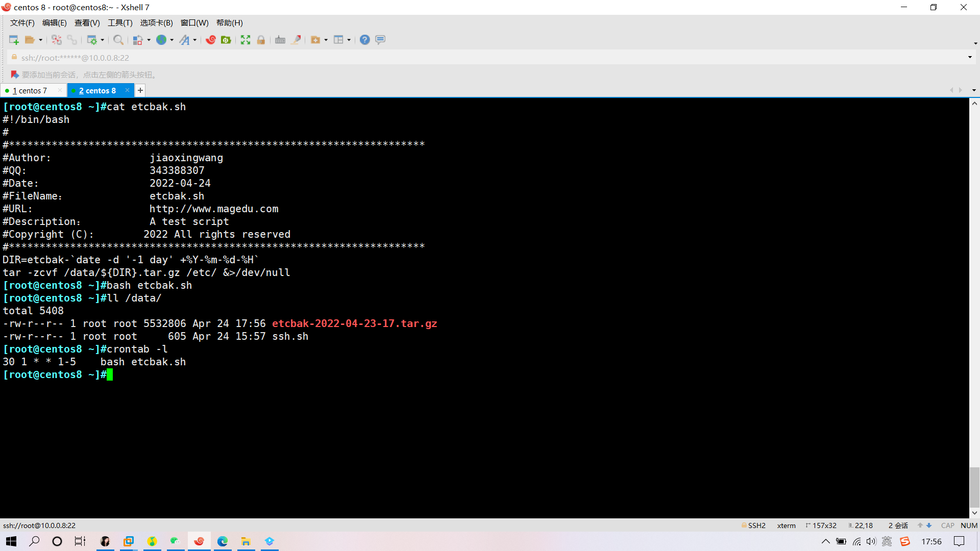Add a new tab with plus button

[140, 90]
